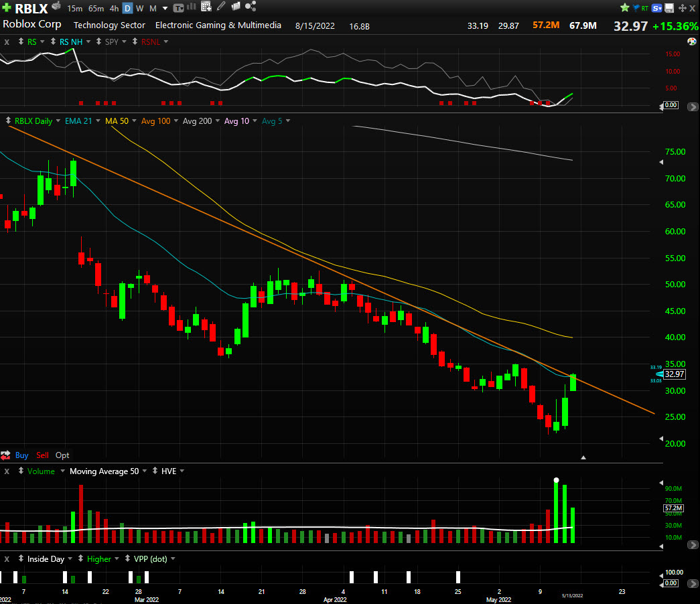Click the up-down arrows beside Inside Day
The image size is (700, 604).
[x=21, y=558]
